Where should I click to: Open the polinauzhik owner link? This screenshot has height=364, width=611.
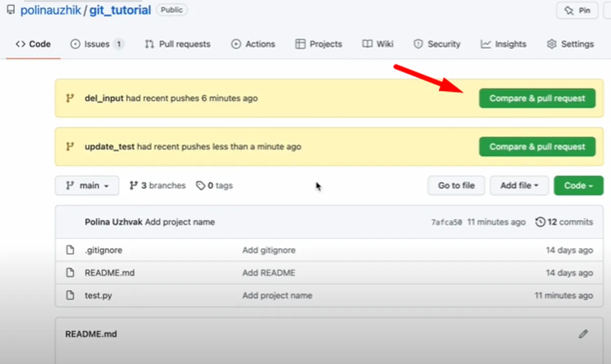50,10
